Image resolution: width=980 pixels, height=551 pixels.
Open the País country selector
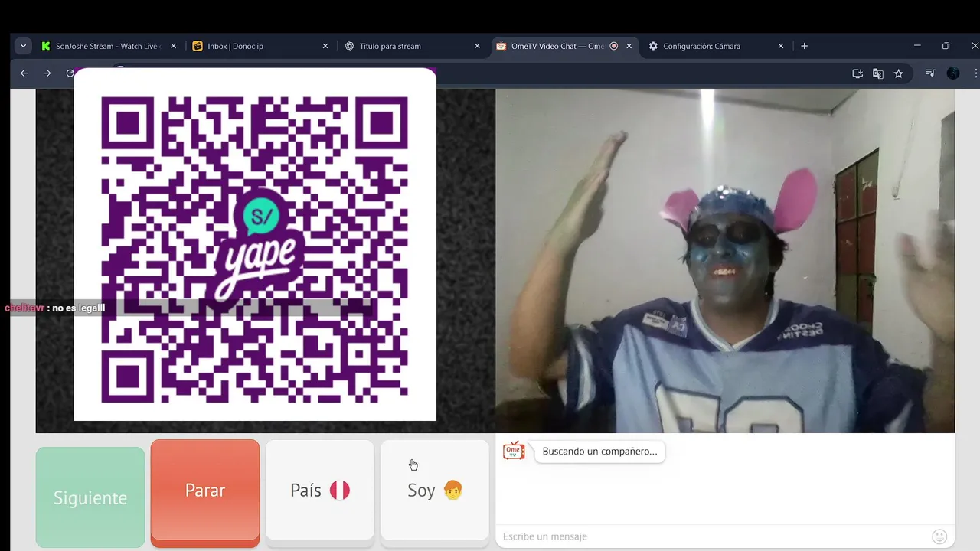tap(320, 491)
